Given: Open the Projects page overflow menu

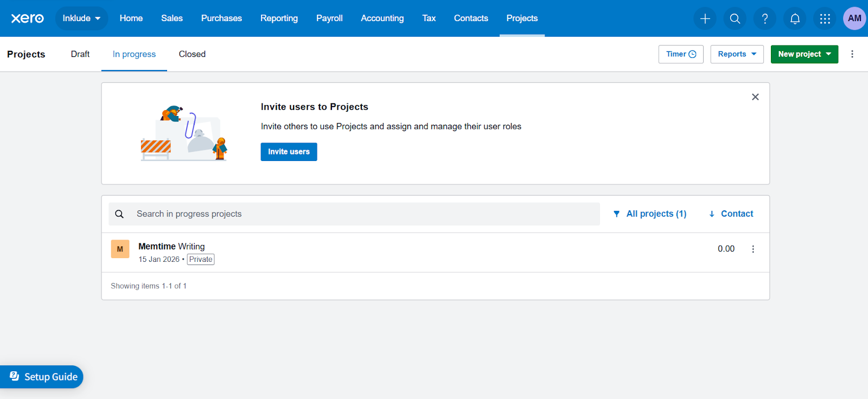Looking at the screenshot, I should click(852, 54).
